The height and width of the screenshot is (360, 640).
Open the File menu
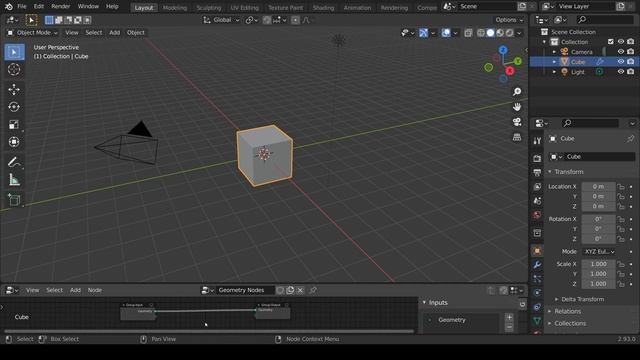(x=22, y=7)
